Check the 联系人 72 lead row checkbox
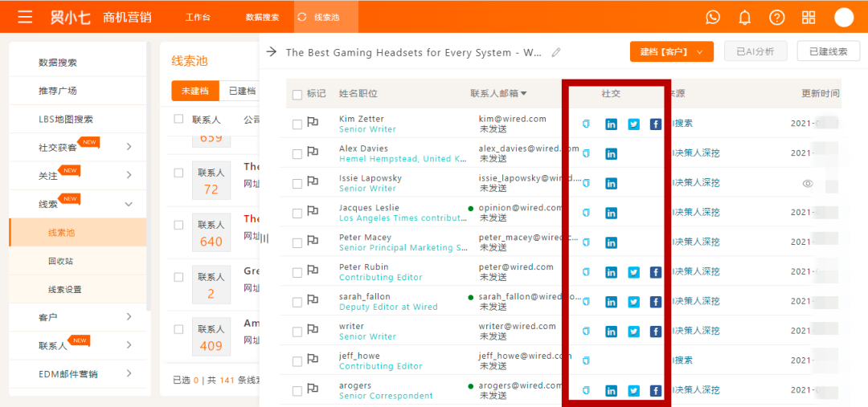This screenshot has height=407, width=868. [178, 173]
